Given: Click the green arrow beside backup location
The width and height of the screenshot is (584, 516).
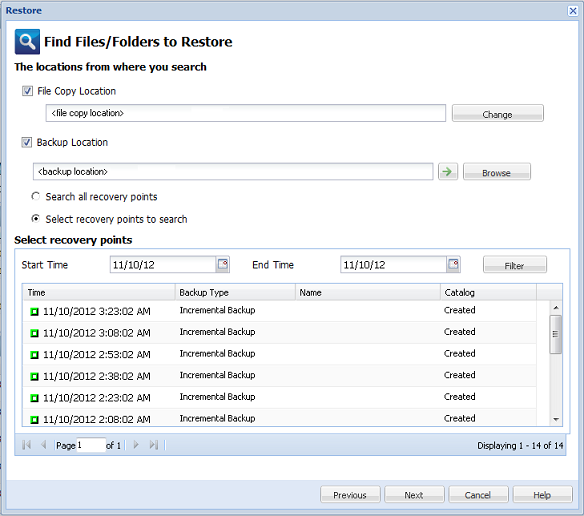Looking at the screenshot, I should 448,171.
